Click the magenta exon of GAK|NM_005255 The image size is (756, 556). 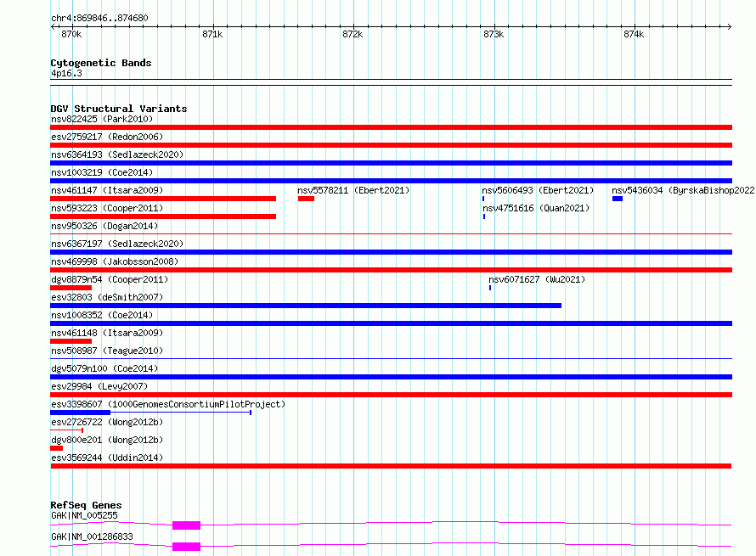[186, 525]
